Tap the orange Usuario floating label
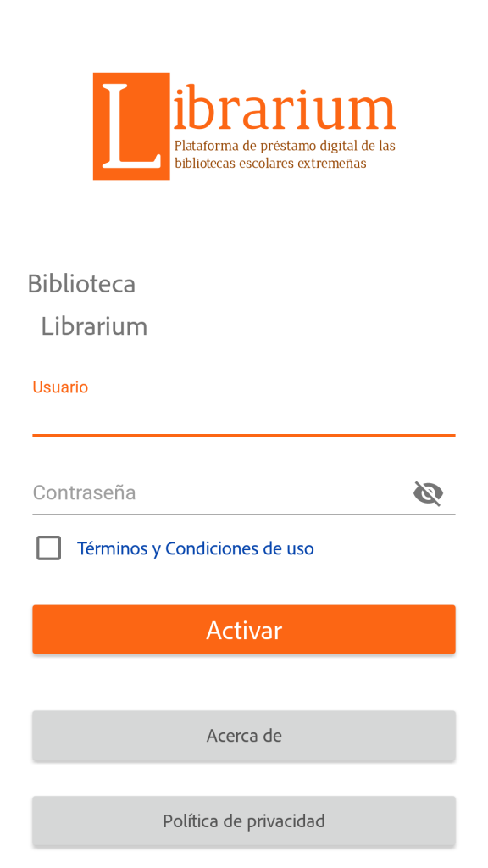Viewport: 488px width, 868px height. tap(60, 387)
